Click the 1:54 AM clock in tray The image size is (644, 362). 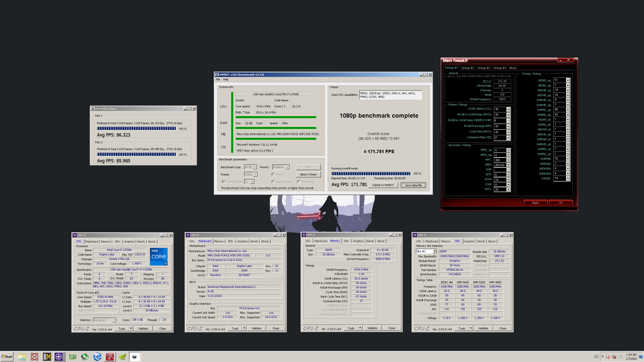click(631, 355)
